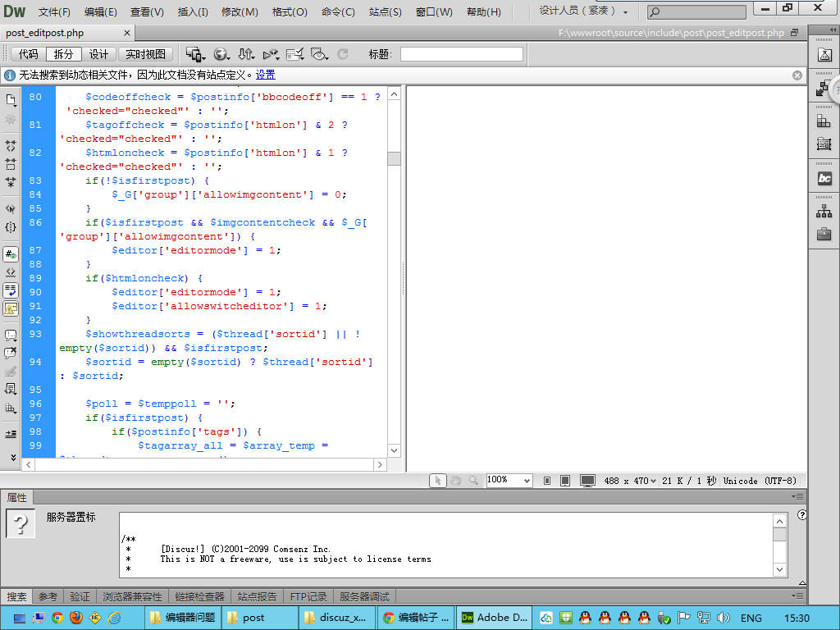Click the Properties panel help icon
Image resolution: width=840 pixels, height=630 pixels.
coord(802,515)
